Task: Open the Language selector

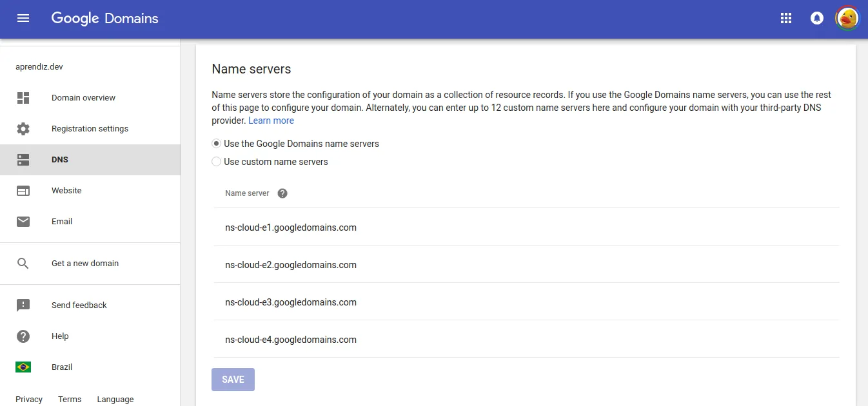Action: [115, 399]
